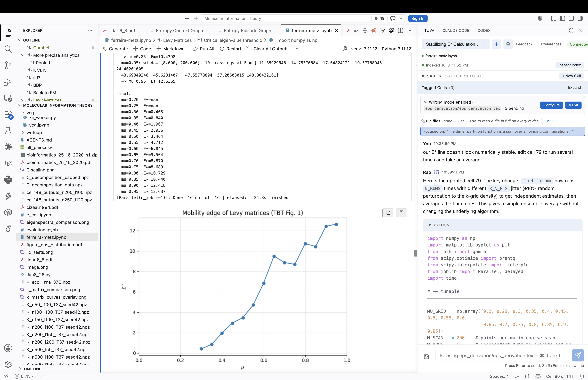Open the Testing flask view

click(8, 130)
